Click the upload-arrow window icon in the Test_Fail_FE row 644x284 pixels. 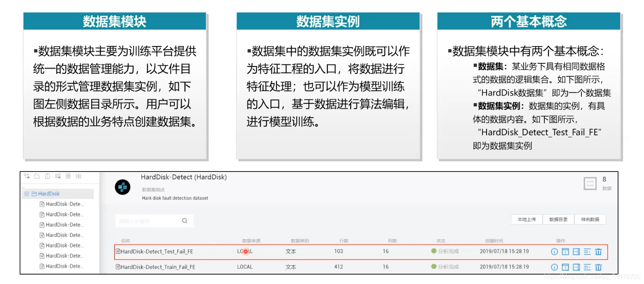tap(565, 252)
